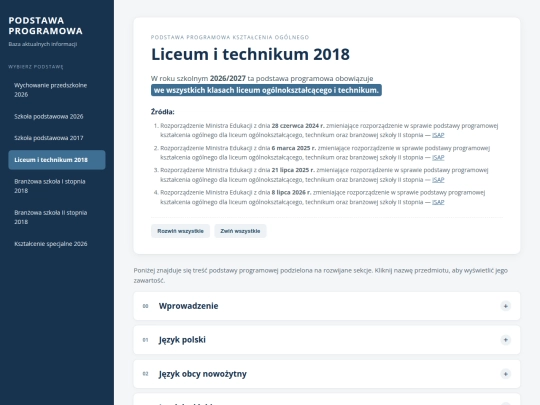Screen dimensions: 540x405
Task: Select Kształcenie specjalne 2026 in sidebar
Action: (x=57, y=244)
